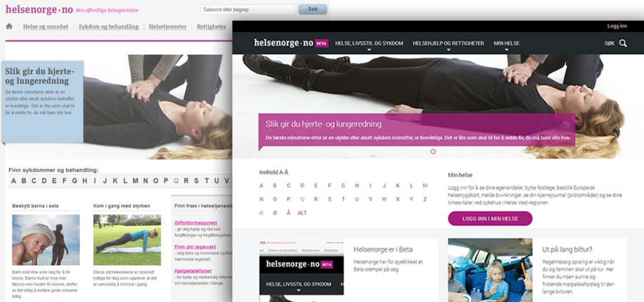Open HELSE, LIVSSTIL OG SYKDOM menu

[369, 43]
